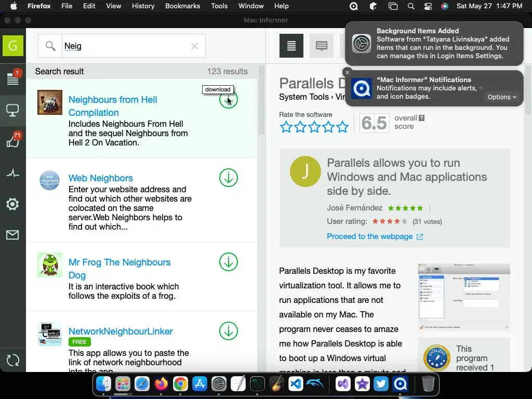Open the date and time clock
Screen dimensions: 532x399
click(x=489, y=6)
